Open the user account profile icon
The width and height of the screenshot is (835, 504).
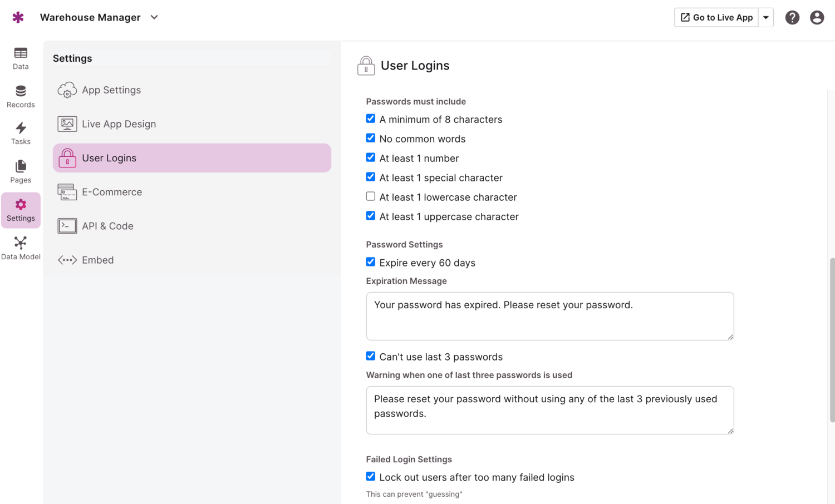pyautogui.click(x=817, y=18)
